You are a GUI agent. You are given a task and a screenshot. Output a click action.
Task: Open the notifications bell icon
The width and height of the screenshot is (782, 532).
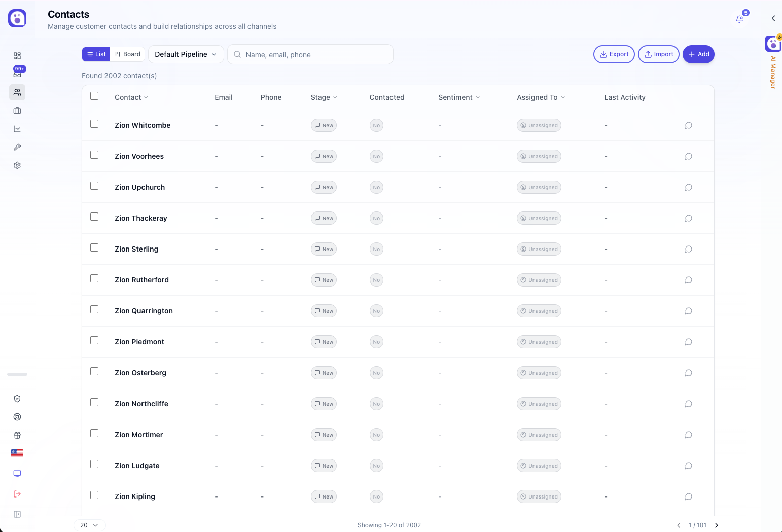click(740, 19)
